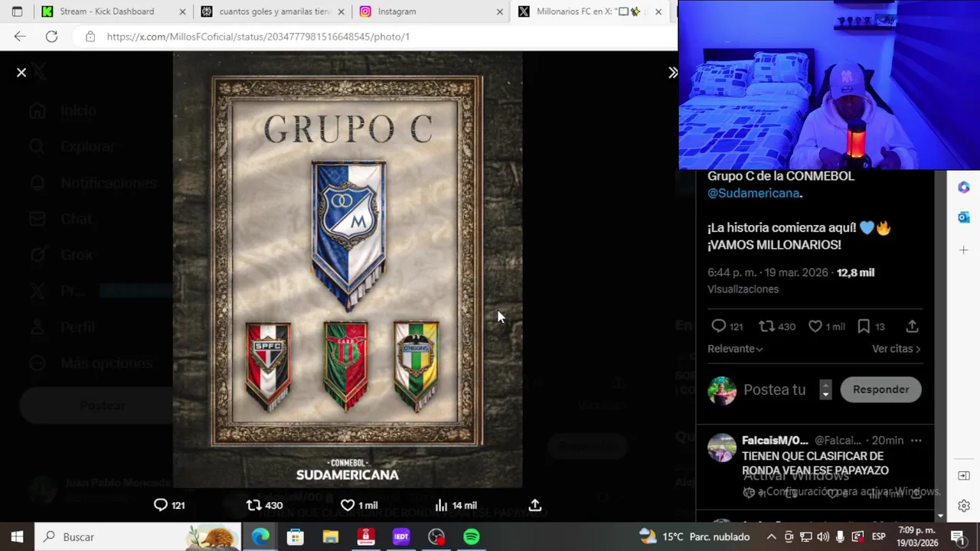
Task: Click the scrollbar down arrow in sidebar
Action: pyautogui.click(x=939, y=517)
